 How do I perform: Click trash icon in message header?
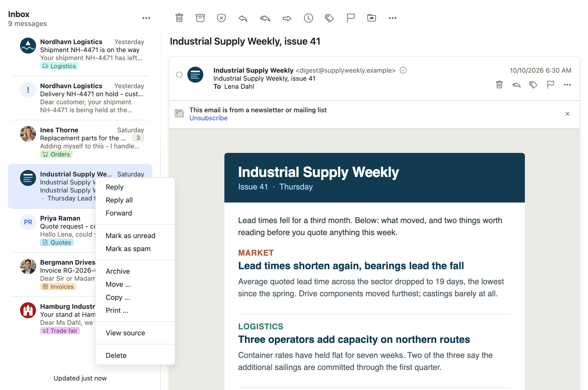[x=499, y=85]
